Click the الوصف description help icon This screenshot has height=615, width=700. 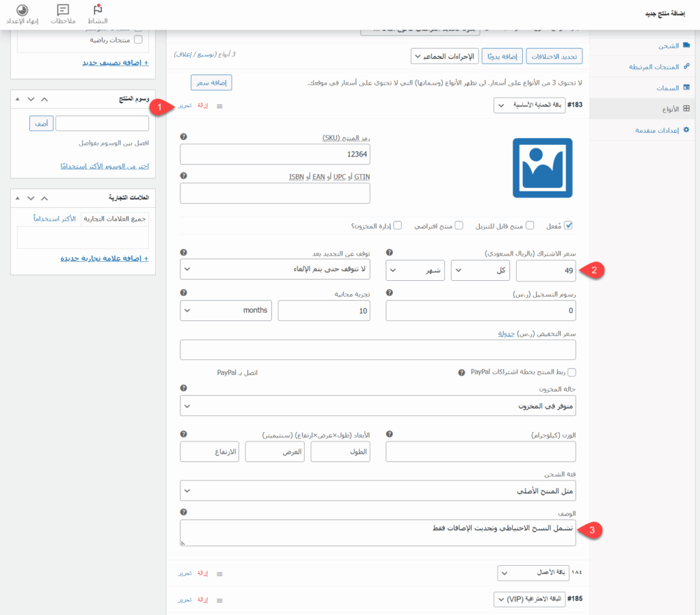click(183, 512)
